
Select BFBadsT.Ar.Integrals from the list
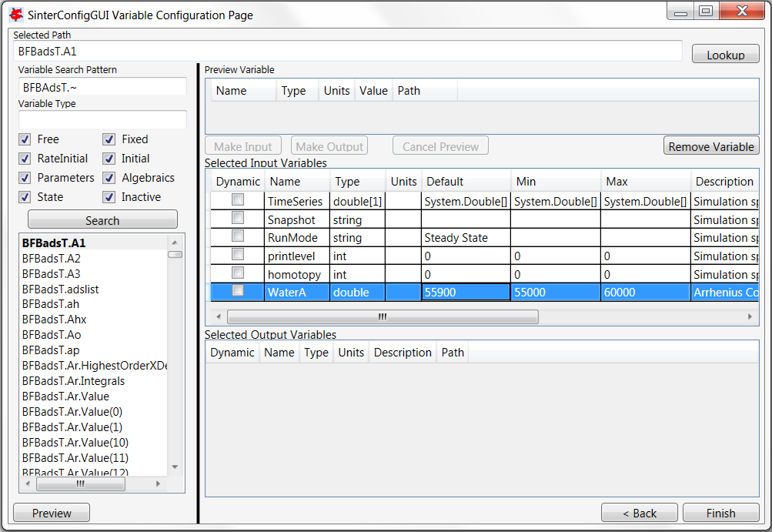point(73,381)
